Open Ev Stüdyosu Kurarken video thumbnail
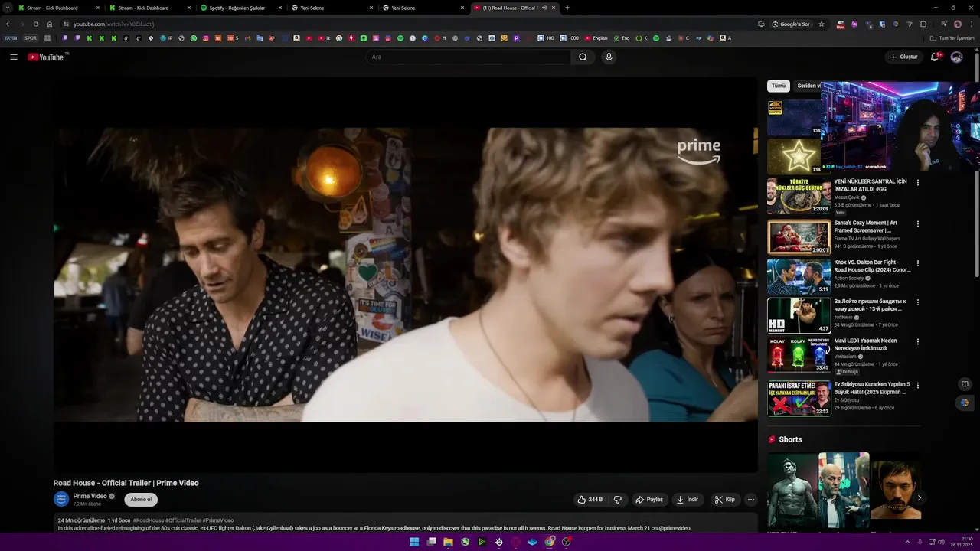 pos(799,399)
